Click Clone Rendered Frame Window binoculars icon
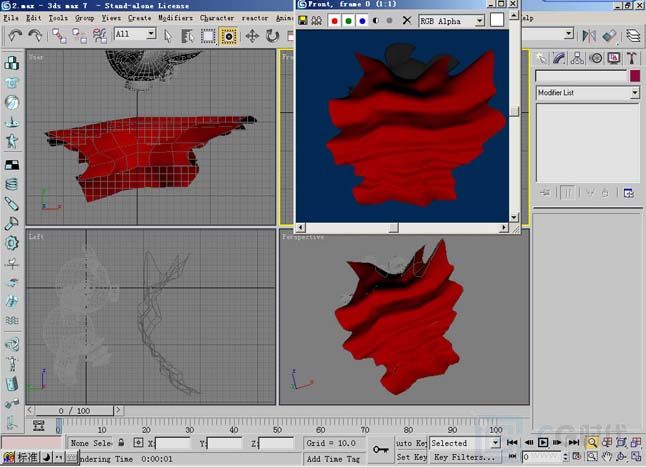 (316, 20)
